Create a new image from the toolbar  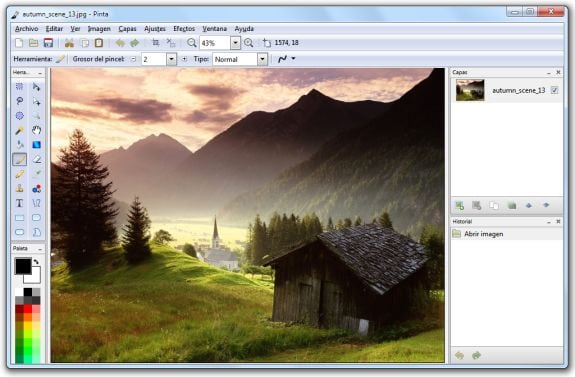pos(19,43)
